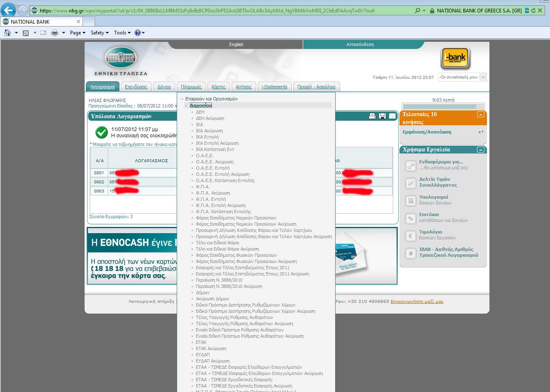Click the Help question mark icon

(x=138, y=33)
